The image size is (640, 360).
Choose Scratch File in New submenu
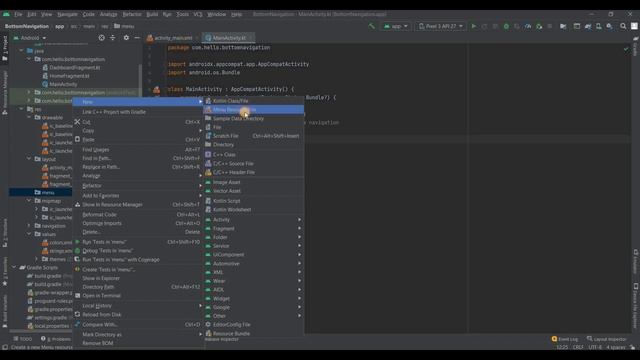[254, 136]
